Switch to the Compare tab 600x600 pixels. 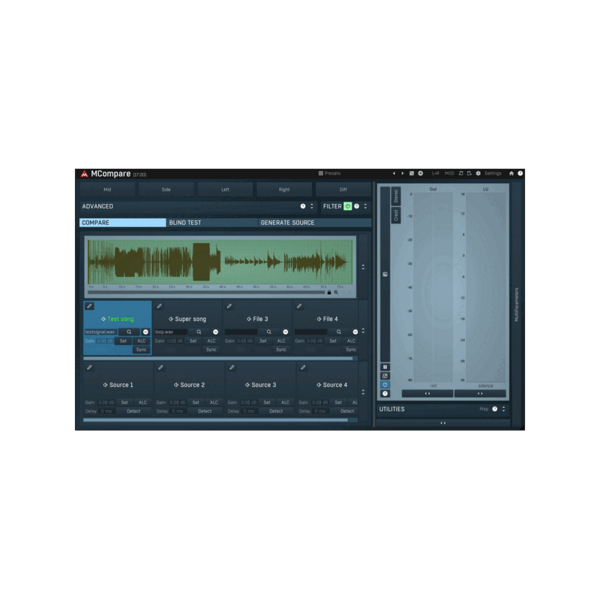tap(122, 223)
